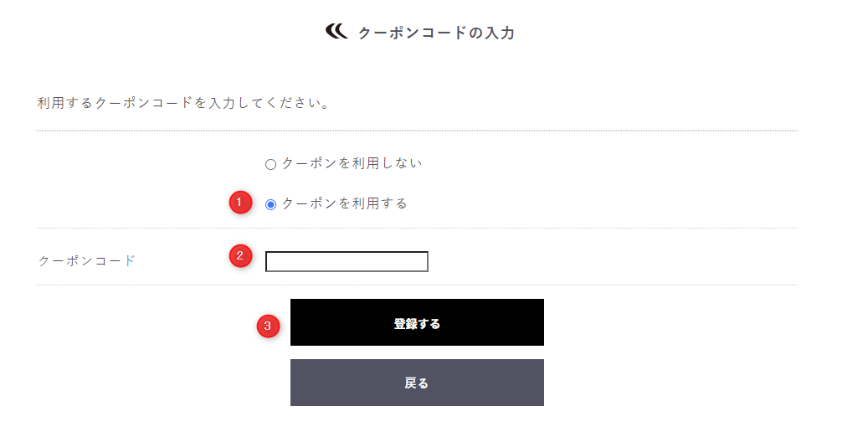
Task: Click the クーポンコードの入力 page heading
Action: click(x=435, y=33)
